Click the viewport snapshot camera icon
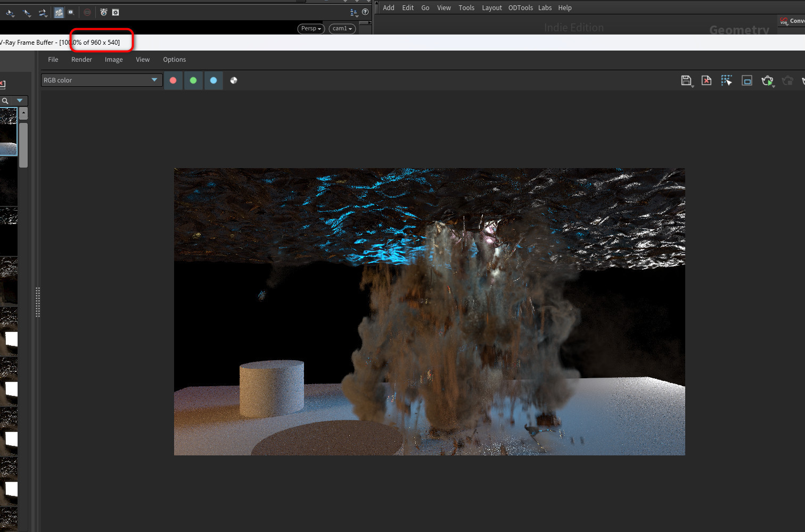The width and height of the screenshot is (805, 532). tap(104, 12)
